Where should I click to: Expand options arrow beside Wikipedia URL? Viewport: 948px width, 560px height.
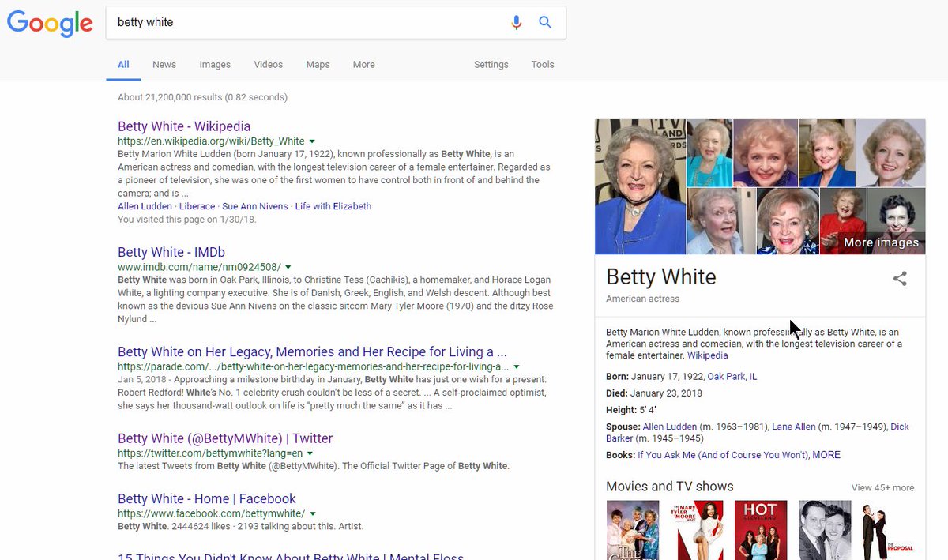point(312,141)
